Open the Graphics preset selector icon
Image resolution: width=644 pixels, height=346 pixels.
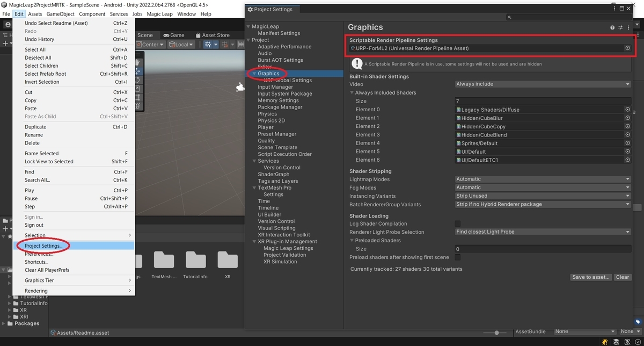tap(620, 27)
